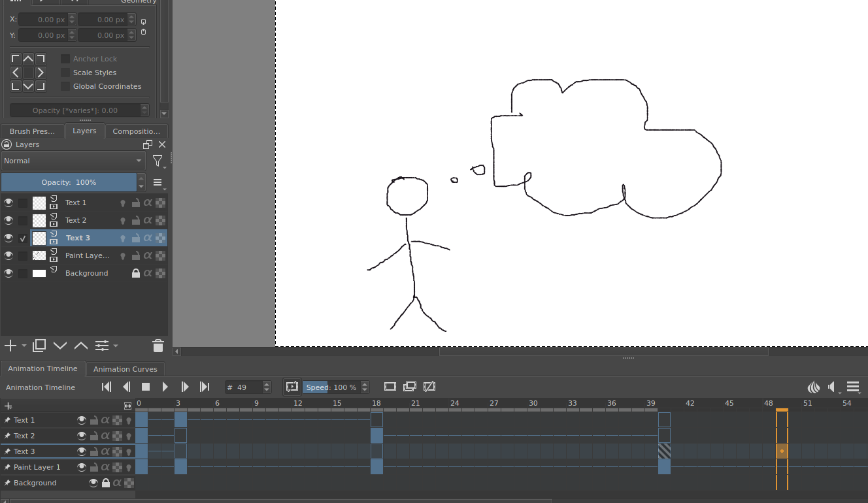Move layer up with the arrow icon
The width and height of the screenshot is (868, 503).
tap(81, 346)
